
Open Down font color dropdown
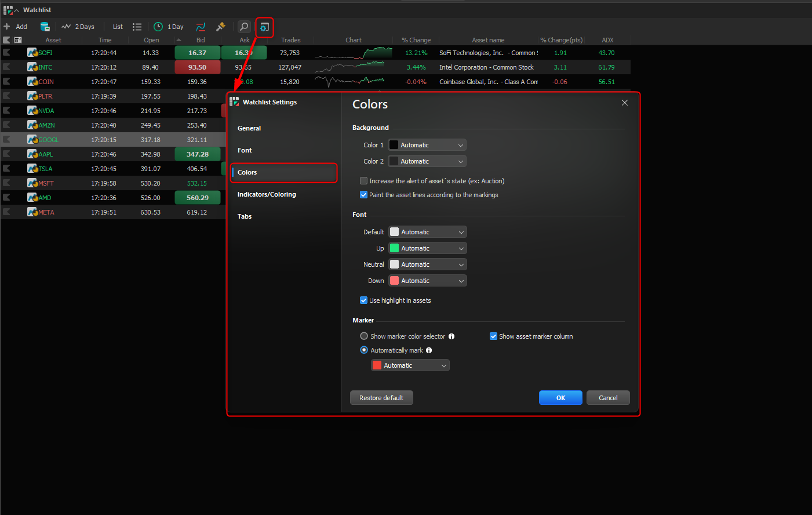(428, 281)
